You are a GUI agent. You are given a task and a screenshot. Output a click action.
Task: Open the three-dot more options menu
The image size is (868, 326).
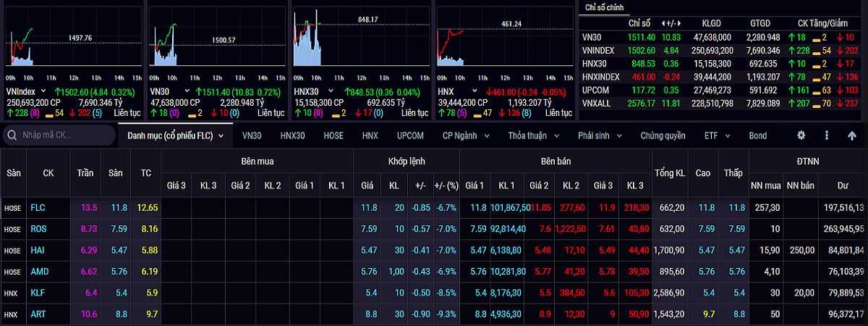tap(827, 135)
